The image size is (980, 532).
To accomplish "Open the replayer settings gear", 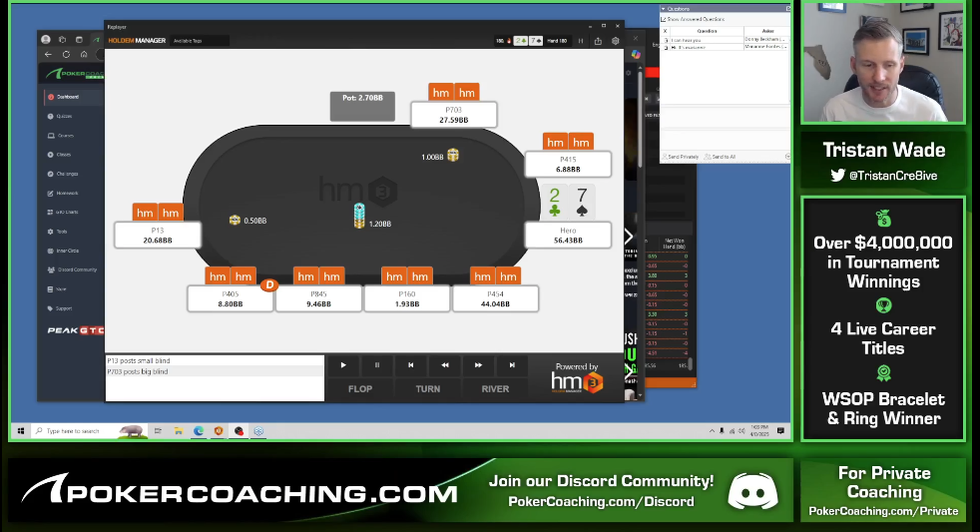I will pyautogui.click(x=616, y=41).
